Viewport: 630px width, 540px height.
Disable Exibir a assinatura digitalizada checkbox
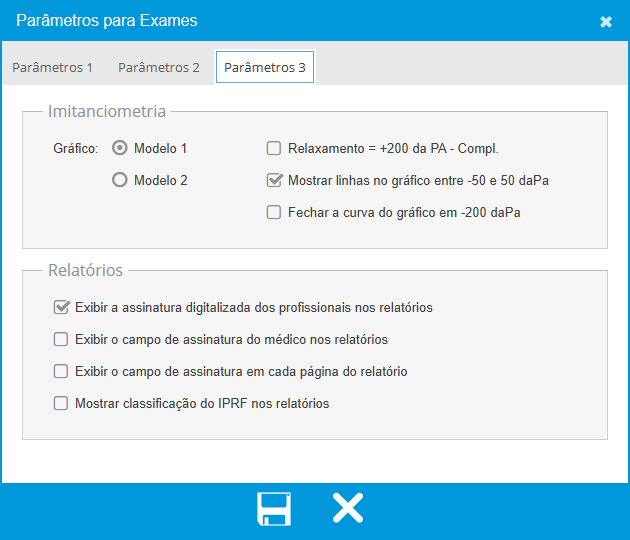click(61, 307)
